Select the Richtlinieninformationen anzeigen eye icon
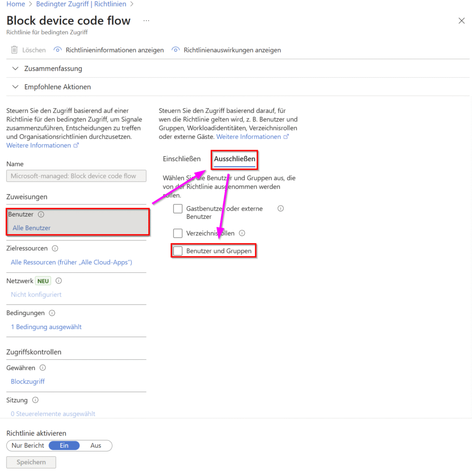 (x=57, y=50)
